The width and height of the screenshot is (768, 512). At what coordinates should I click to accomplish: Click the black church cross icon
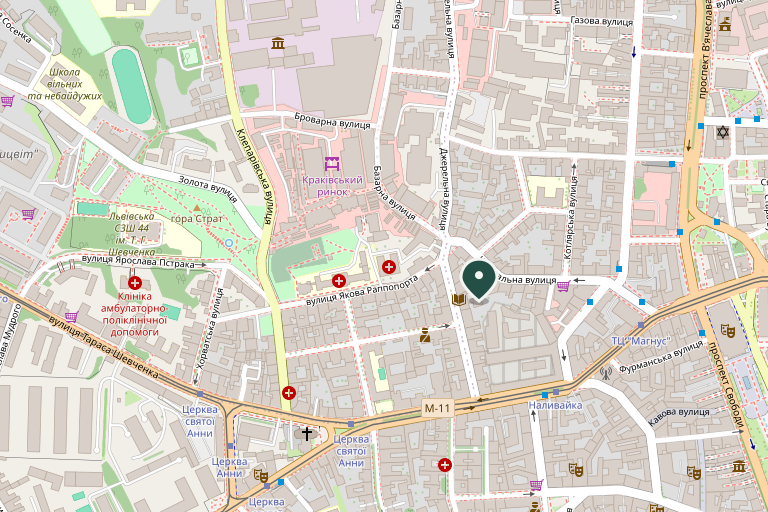(307, 433)
